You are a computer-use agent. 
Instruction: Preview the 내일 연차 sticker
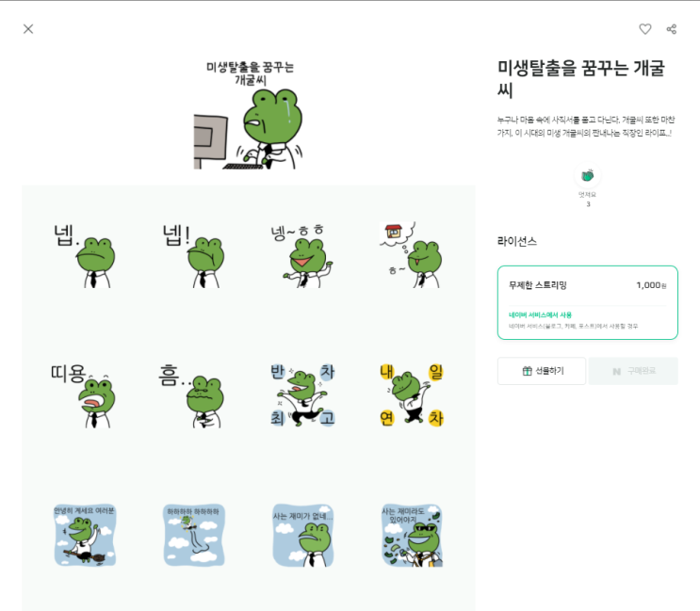point(412,395)
